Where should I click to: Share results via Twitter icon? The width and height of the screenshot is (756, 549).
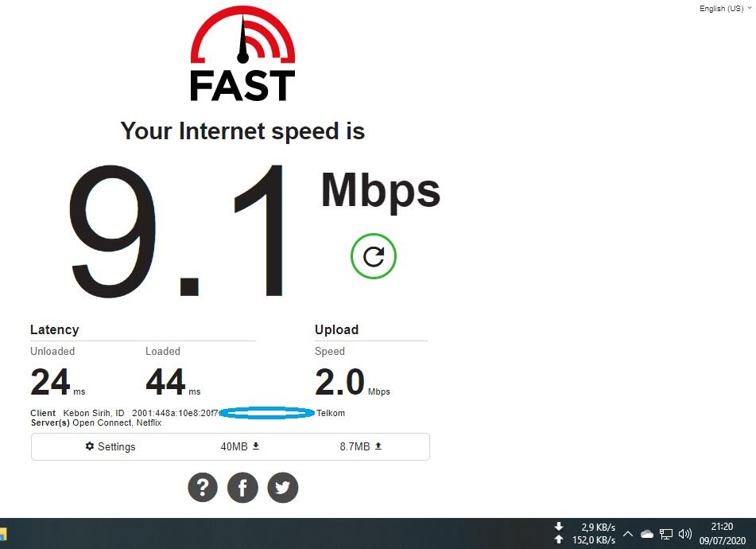pyautogui.click(x=282, y=487)
